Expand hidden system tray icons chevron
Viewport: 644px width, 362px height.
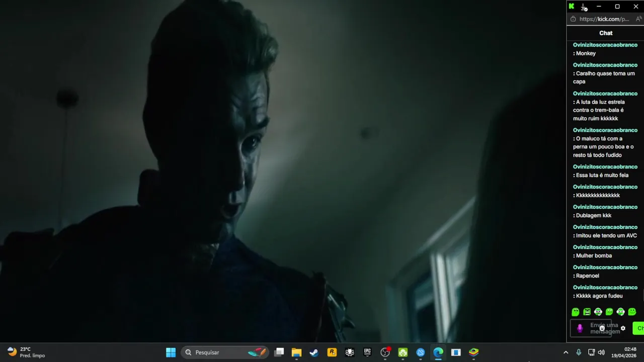[x=566, y=352]
